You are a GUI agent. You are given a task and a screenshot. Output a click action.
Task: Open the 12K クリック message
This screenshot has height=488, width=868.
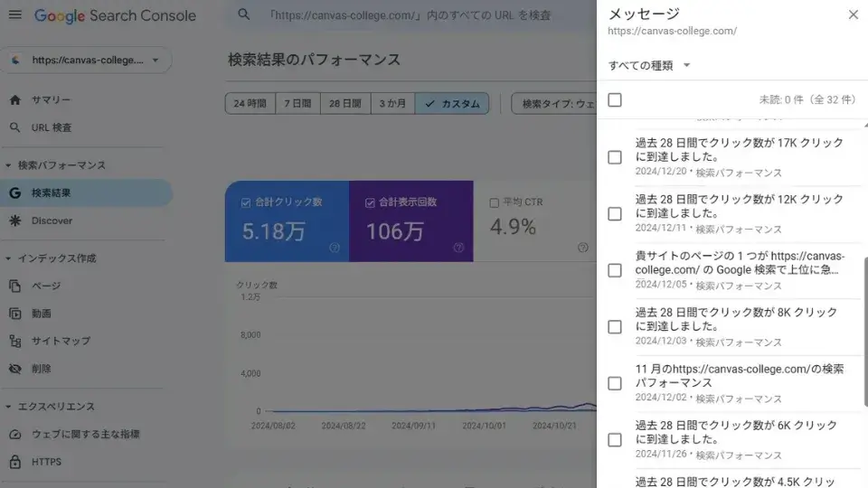click(739, 214)
